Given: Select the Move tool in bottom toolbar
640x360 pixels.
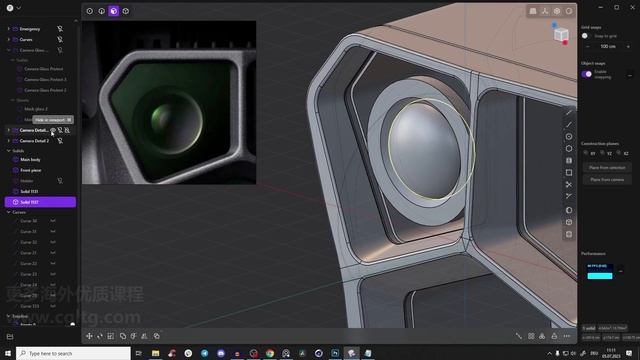Looking at the screenshot, I should 89,336.
